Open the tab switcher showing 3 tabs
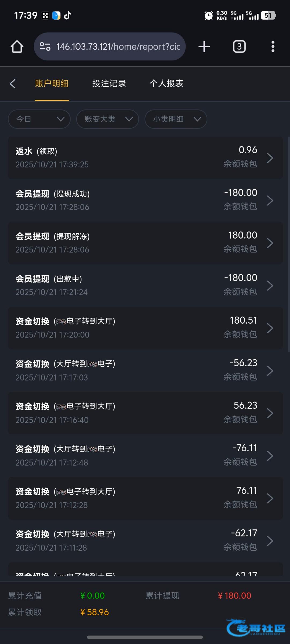Viewport: 290px width, 644px height. (239, 47)
